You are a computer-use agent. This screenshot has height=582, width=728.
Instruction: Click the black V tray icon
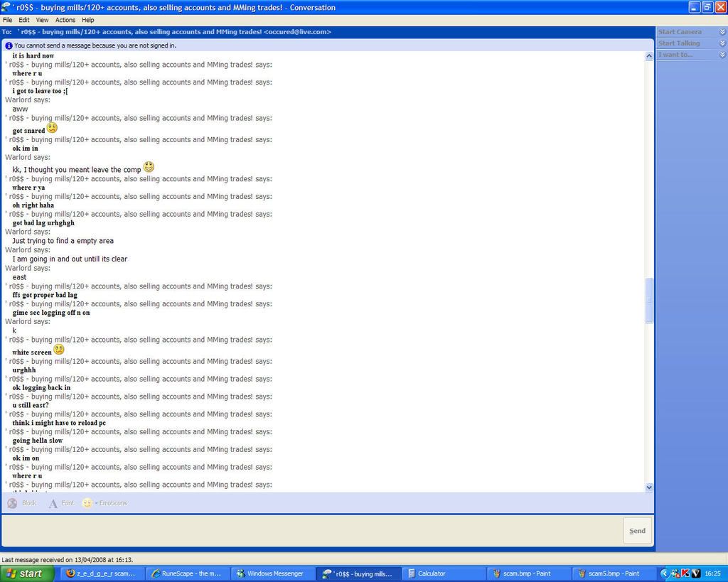(x=695, y=573)
